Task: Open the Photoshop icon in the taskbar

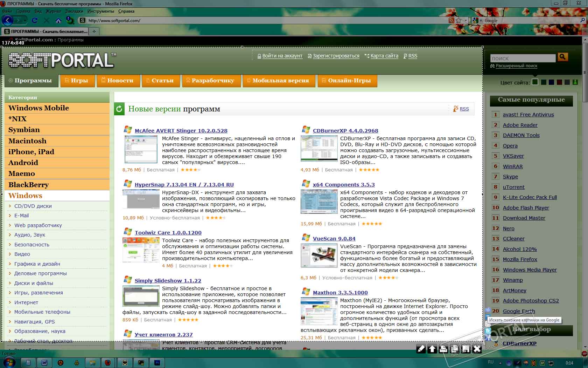Action: tap(157, 363)
